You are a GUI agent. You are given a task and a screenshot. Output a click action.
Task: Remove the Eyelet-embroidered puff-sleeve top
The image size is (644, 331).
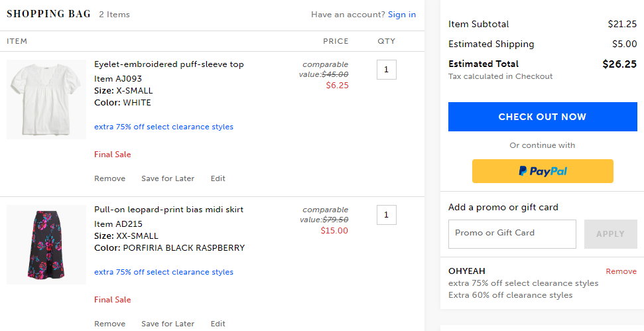pyautogui.click(x=109, y=178)
